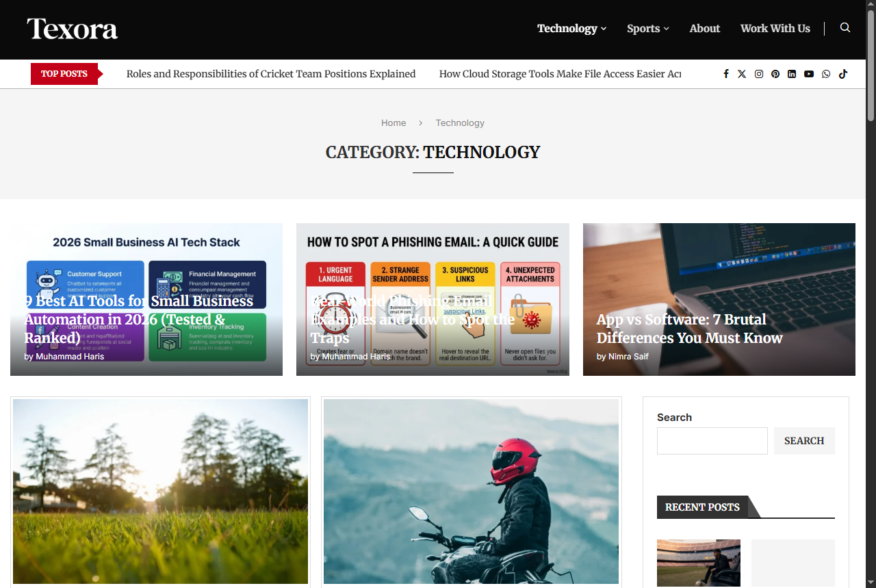Select the Technology breadcrumb link

[460, 123]
